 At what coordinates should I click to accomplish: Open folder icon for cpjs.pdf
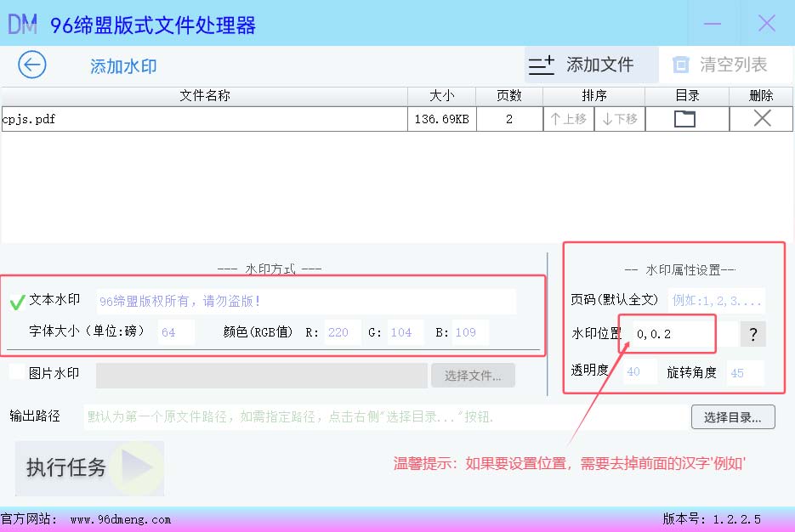tap(684, 119)
